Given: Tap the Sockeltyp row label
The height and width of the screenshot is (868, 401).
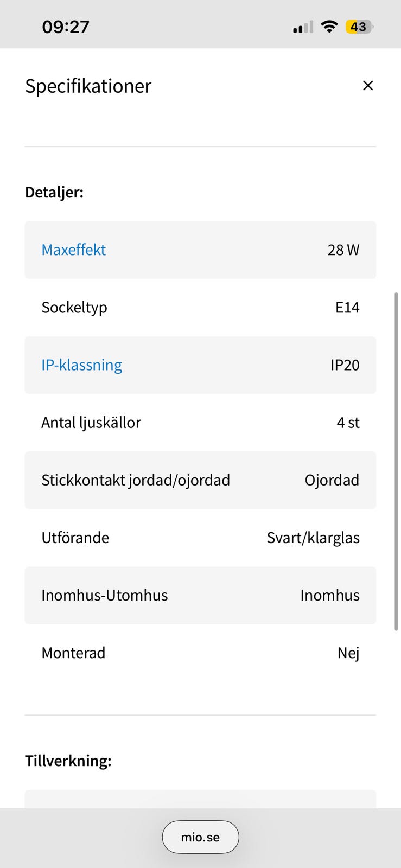Looking at the screenshot, I should coord(74,308).
